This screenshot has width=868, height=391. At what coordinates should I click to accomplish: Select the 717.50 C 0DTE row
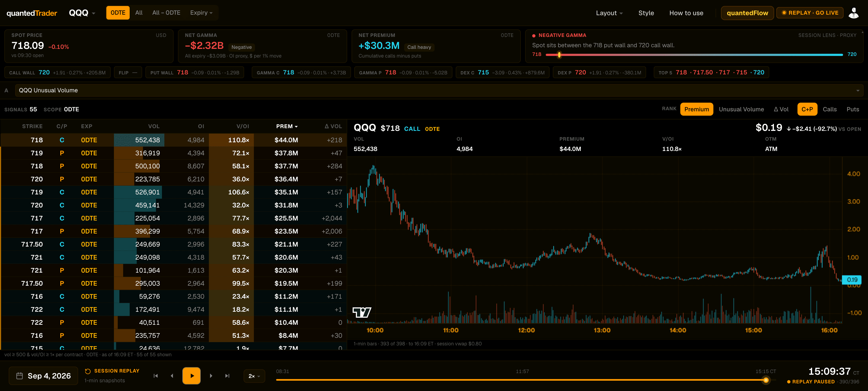174,244
